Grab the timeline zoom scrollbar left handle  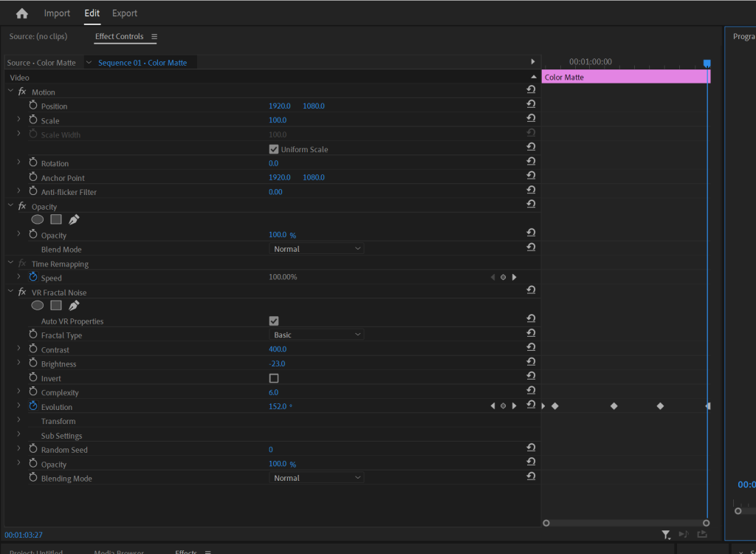(546, 523)
